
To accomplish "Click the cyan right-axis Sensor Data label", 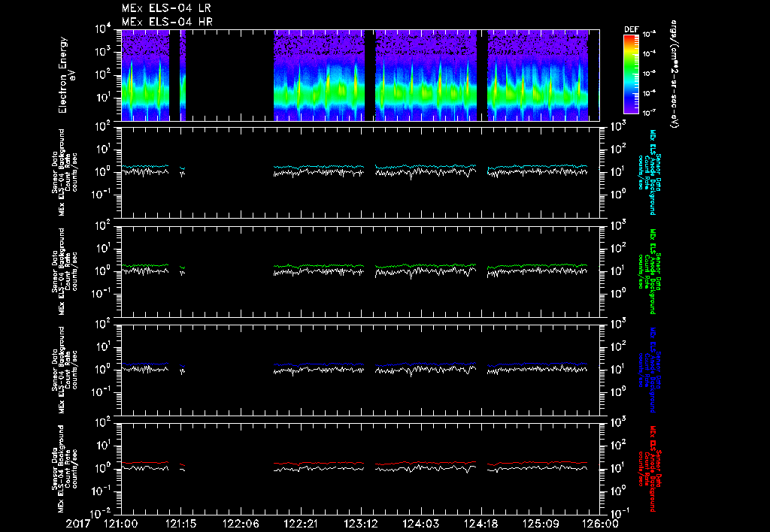I will click(649, 172).
